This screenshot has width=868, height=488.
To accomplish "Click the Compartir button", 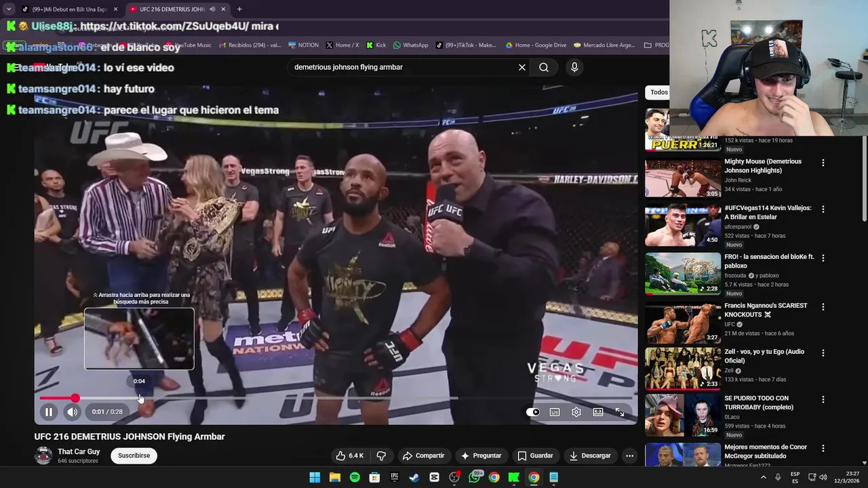I will point(423,455).
